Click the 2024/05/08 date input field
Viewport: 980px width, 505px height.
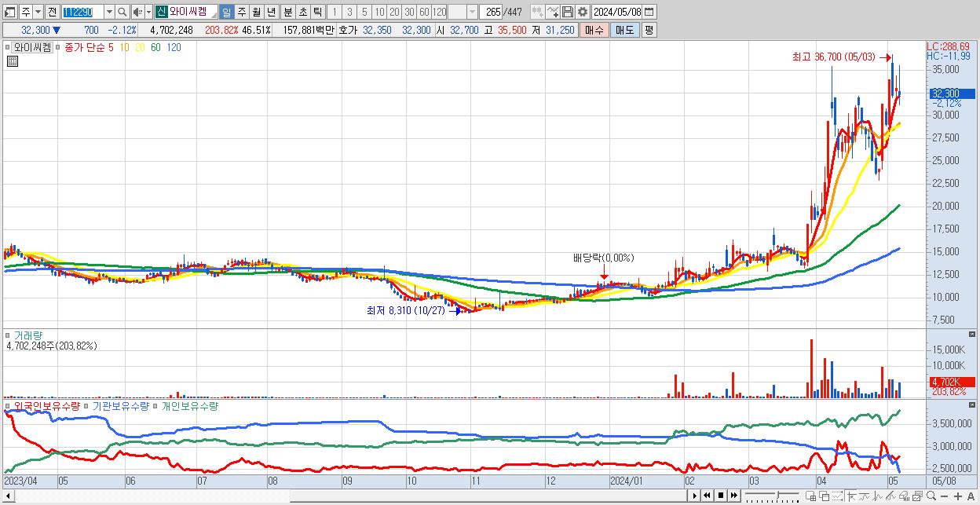[x=616, y=12]
